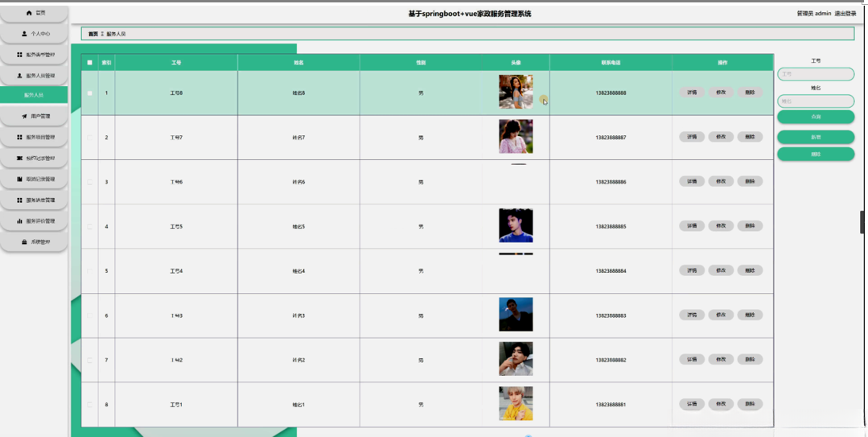View avatar photo of 姓名2
868x437 pixels.
coord(516,359)
